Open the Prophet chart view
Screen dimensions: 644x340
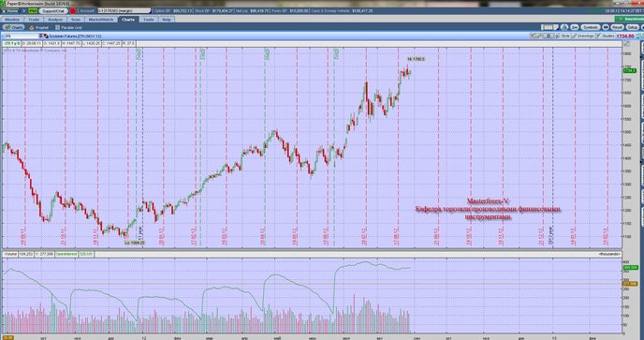(x=39, y=27)
